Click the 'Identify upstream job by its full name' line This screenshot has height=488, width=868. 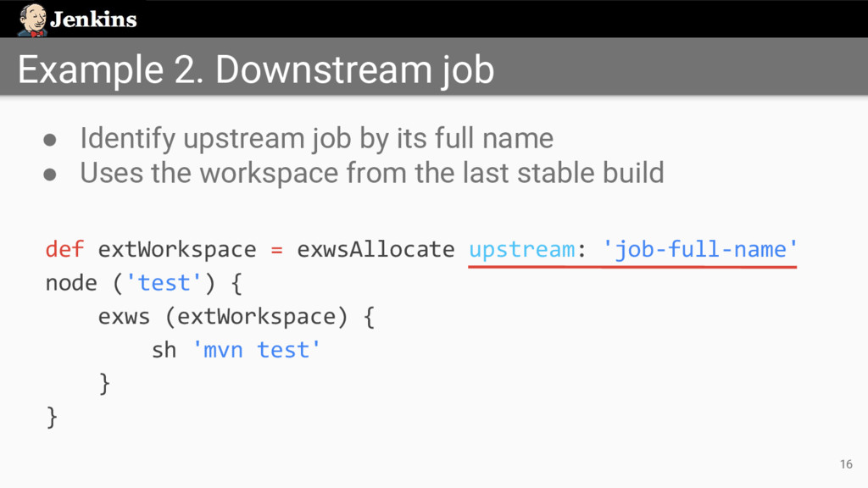pyautogui.click(x=316, y=137)
